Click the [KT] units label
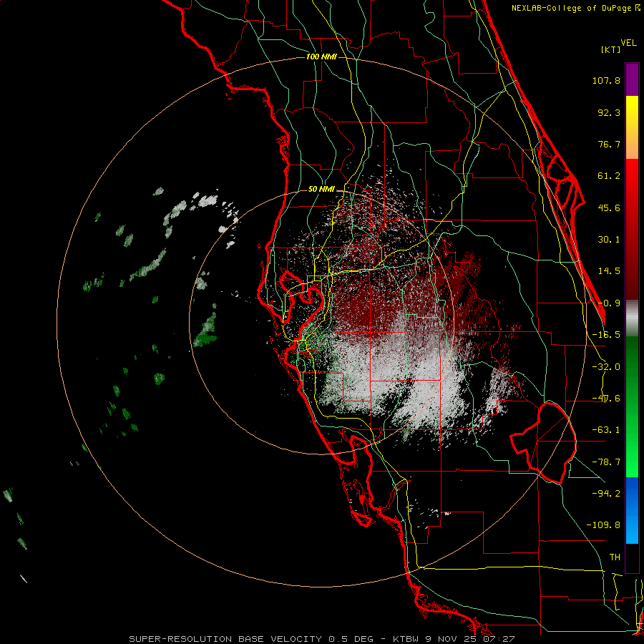This screenshot has height=644, width=644. point(611,49)
